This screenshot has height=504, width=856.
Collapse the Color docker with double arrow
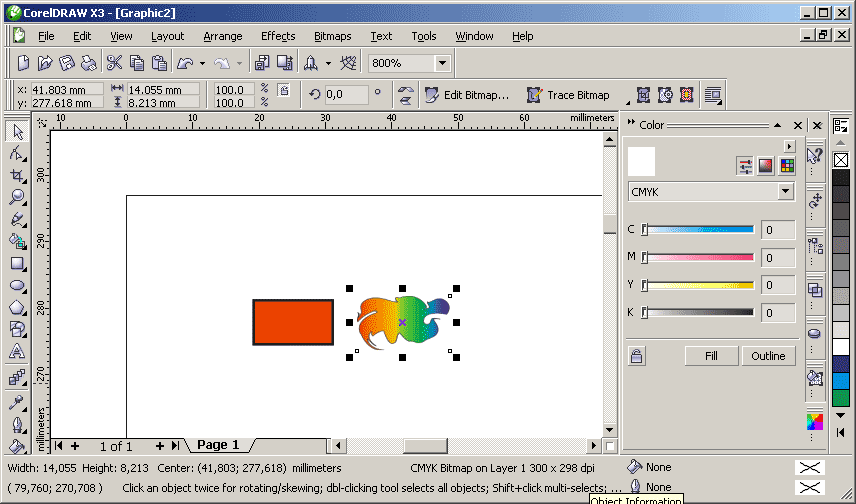pyautogui.click(x=632, y=122)
